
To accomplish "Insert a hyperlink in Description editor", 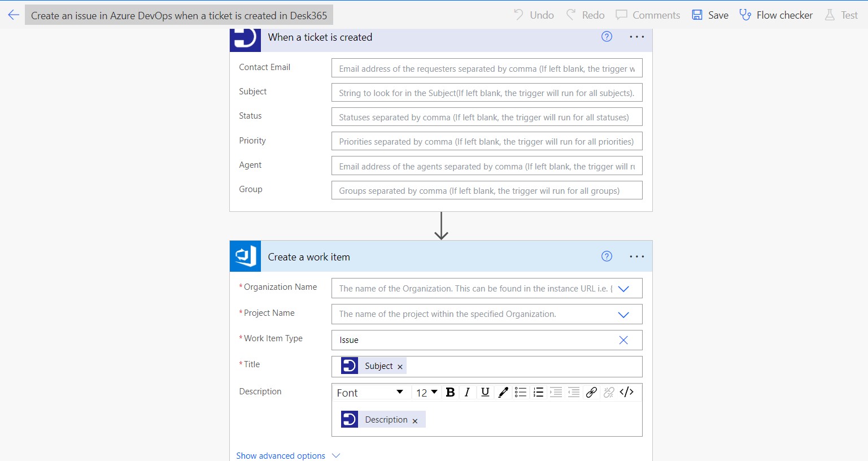I will (591, 392).
